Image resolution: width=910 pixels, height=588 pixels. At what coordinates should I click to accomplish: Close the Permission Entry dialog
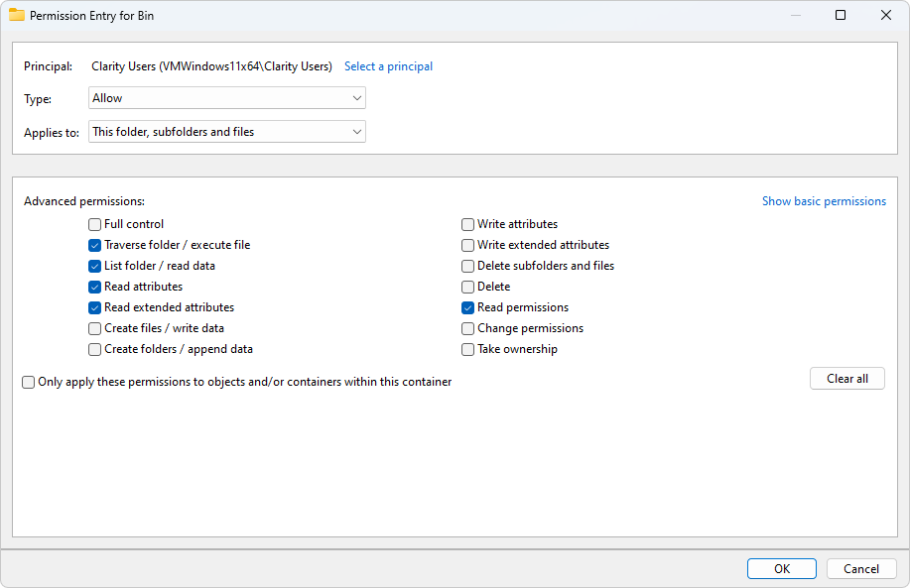[x=885, y=15]
